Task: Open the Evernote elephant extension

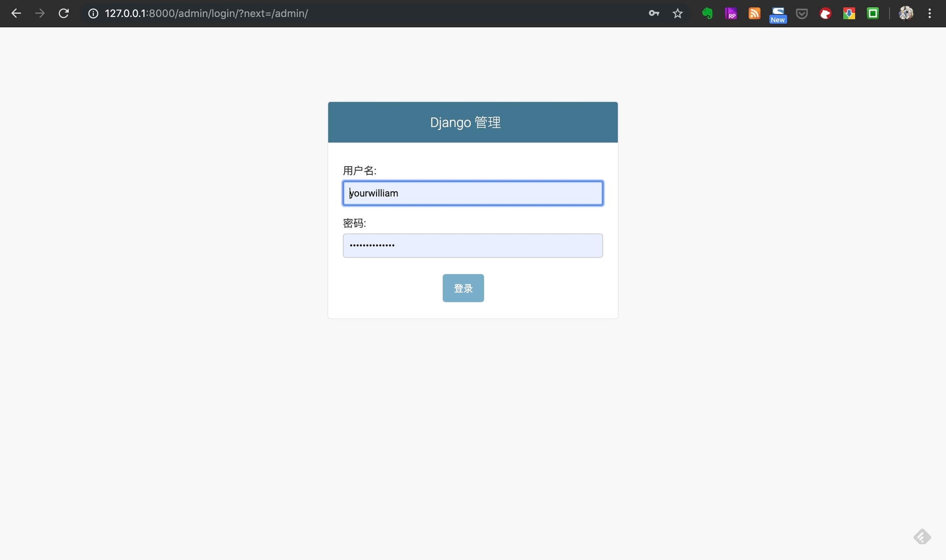Action: click(707, 14)
